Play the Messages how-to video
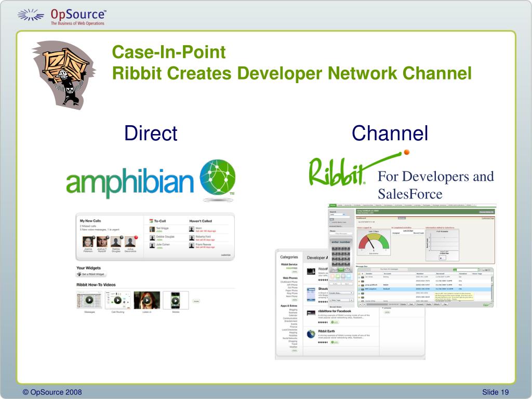Screen dimensions: 532x399 click(x=89, y=300)
